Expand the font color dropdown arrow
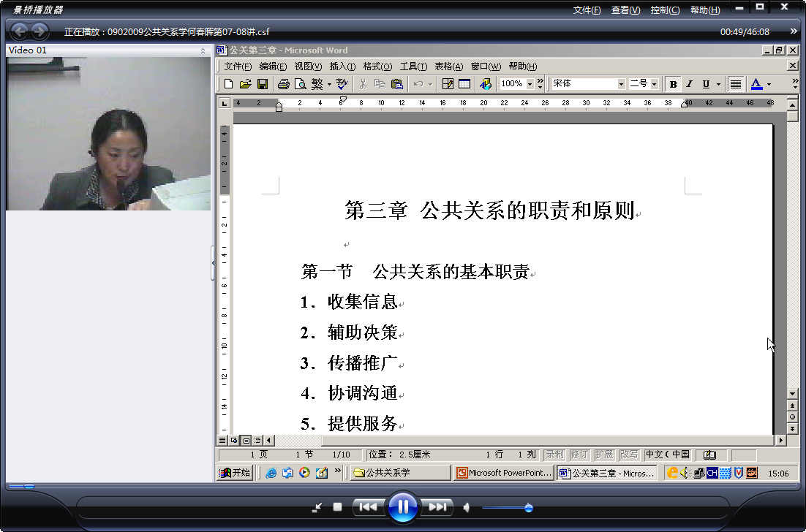 769,84
